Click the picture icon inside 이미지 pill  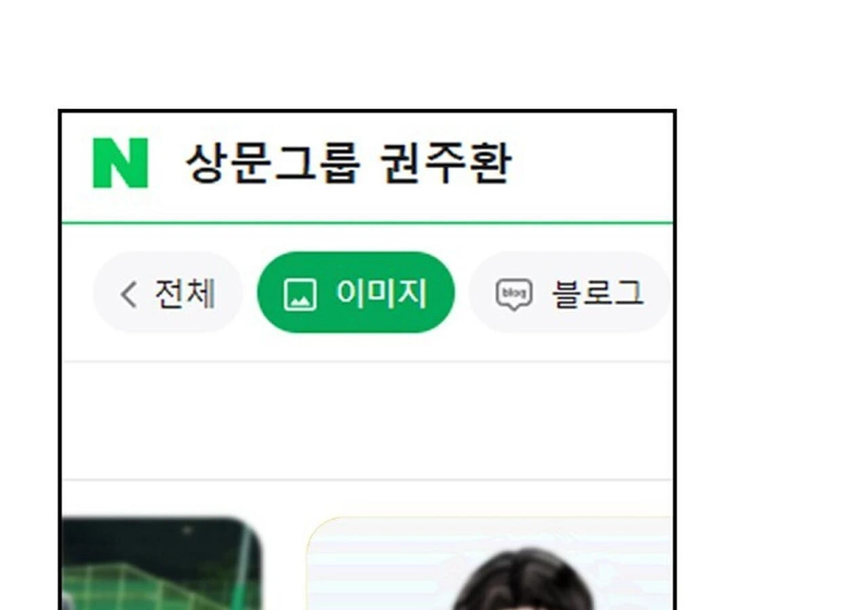pyautogui.click(x=300, y=295)
